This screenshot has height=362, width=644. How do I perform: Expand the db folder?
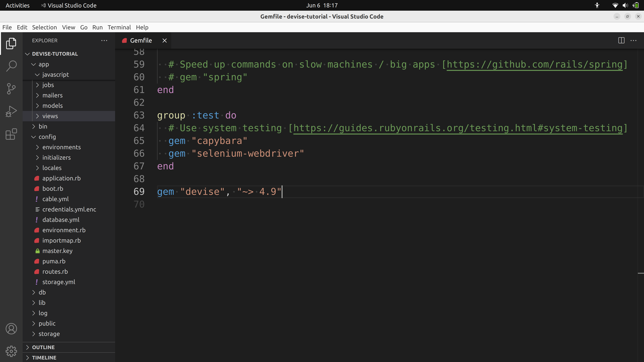(33, 292)
